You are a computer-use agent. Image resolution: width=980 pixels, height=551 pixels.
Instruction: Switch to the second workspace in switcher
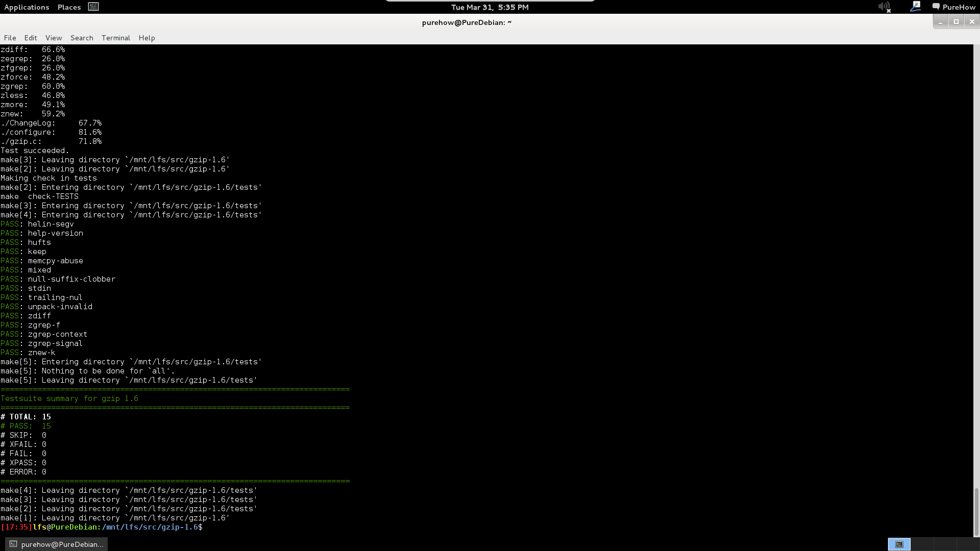click(x=921, y=544)
